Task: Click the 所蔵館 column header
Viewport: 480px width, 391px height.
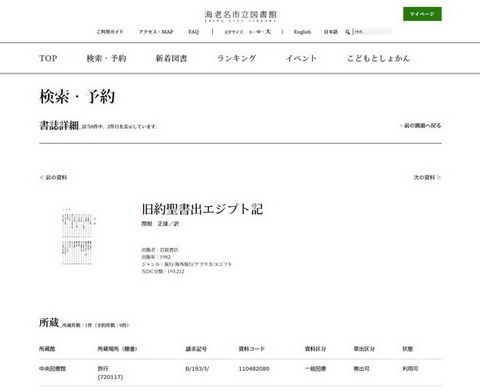Action: (47, 349)
